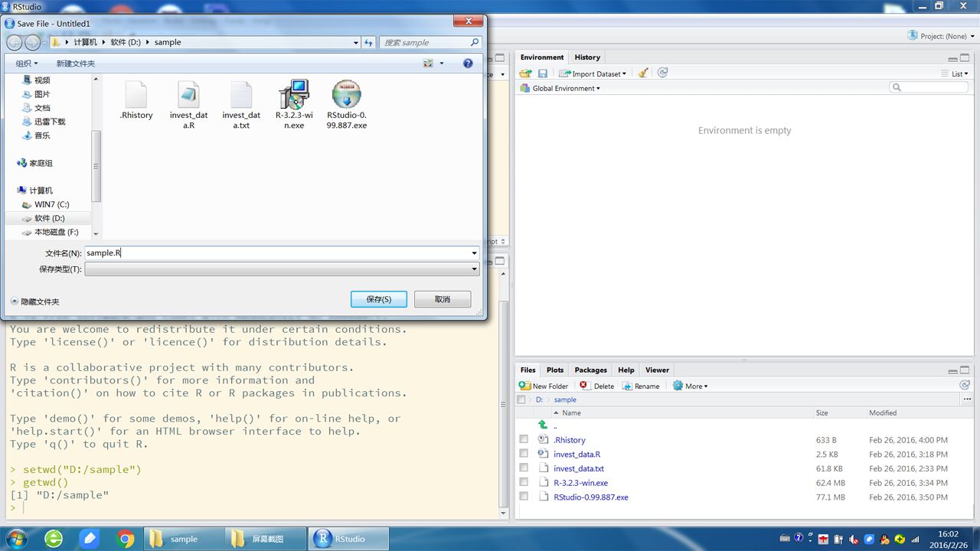This screenshot has width=980, height=551.
Task: Click the file browser ellipsis button
Action: (966, 399)
